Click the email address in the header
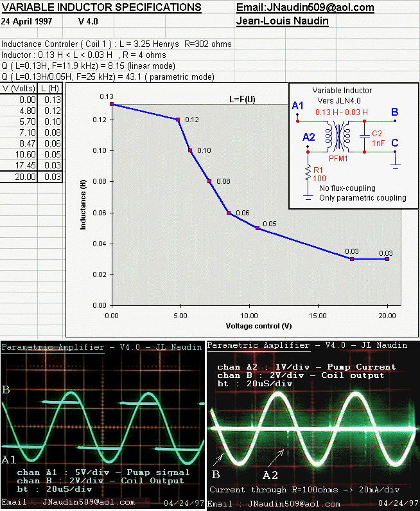Screen dimensions: 420x511 point(305,8)
